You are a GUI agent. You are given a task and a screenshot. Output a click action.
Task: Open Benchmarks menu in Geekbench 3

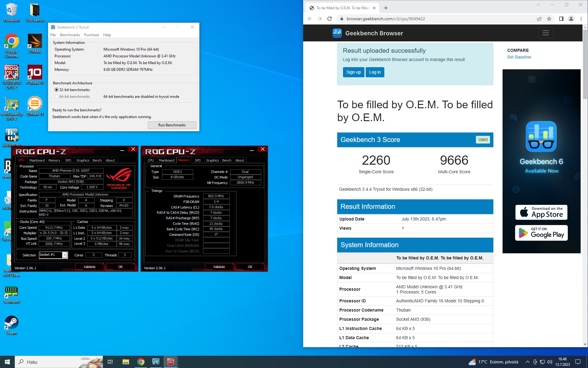70,35
